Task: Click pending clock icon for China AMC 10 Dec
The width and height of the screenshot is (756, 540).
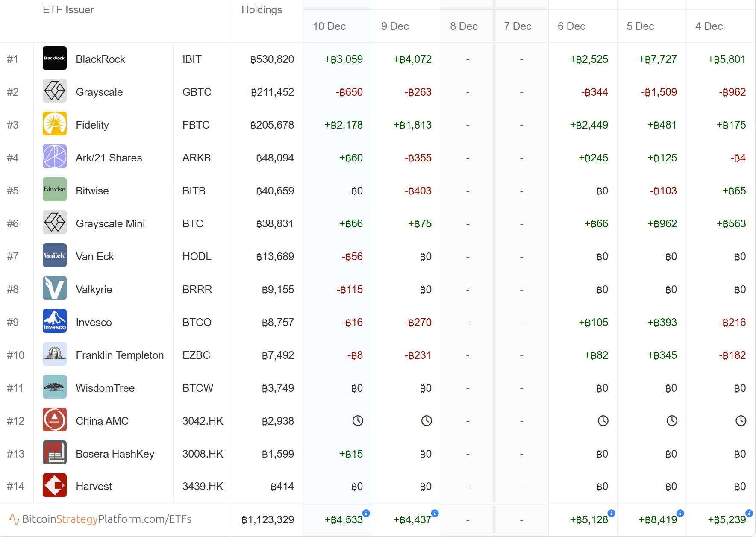Action: (358, 421)
